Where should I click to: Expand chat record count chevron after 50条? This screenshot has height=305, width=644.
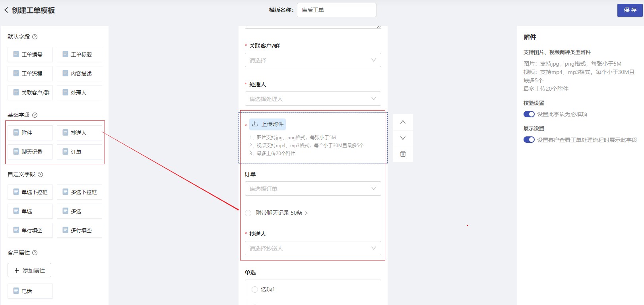point(306,213)
